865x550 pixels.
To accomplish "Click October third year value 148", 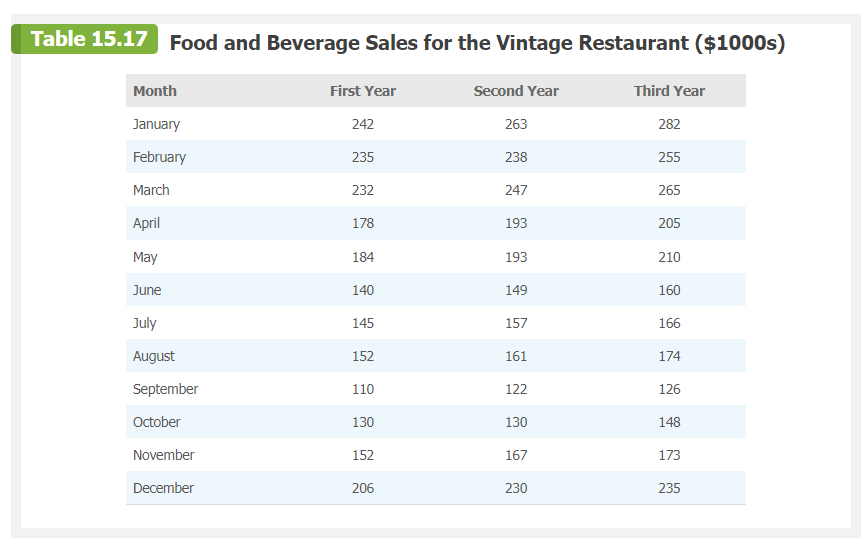I will [x=669, y=422].
